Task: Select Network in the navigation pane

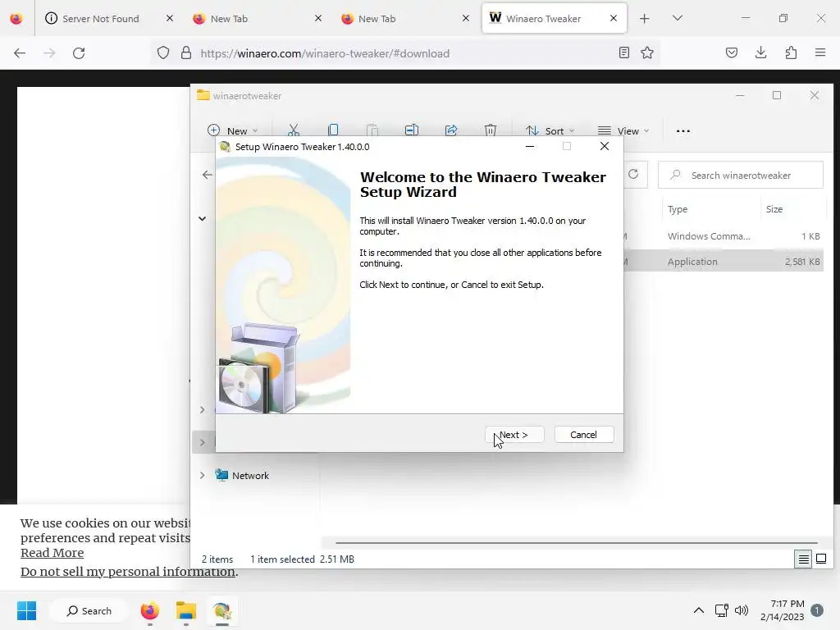Action: (250, 475)
